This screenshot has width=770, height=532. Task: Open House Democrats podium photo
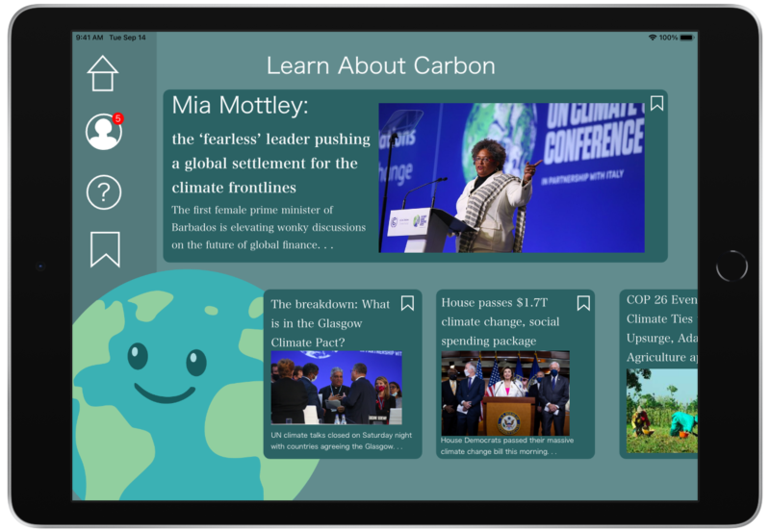tap(505, 393)
